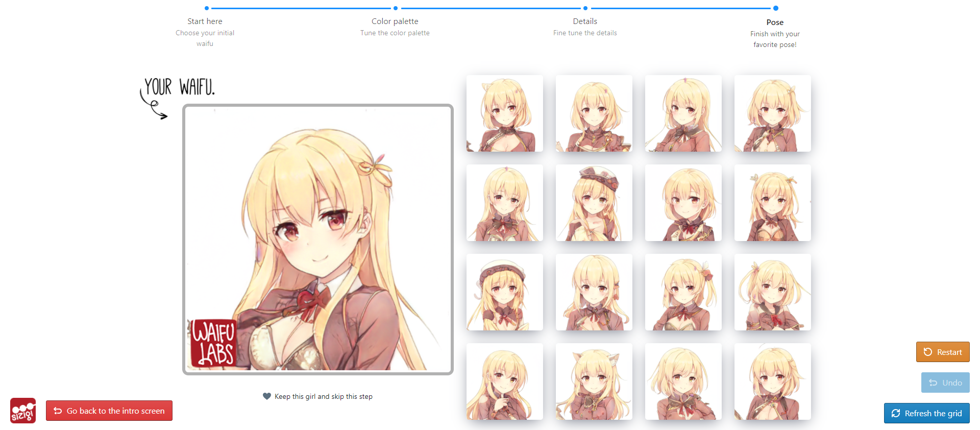Select the second-row pose wearing a brown cap

click(594, 203)
